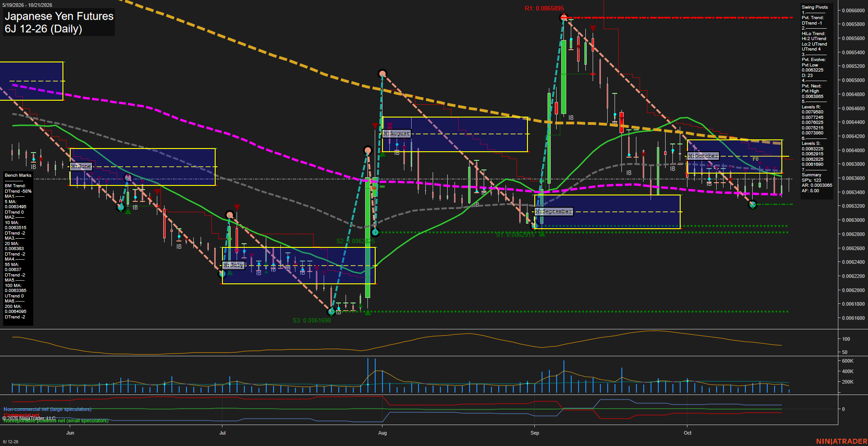The image size is (868, 446).
Task: Click the S1 pivot low circle in September
Action: click(x=535, y=225)
